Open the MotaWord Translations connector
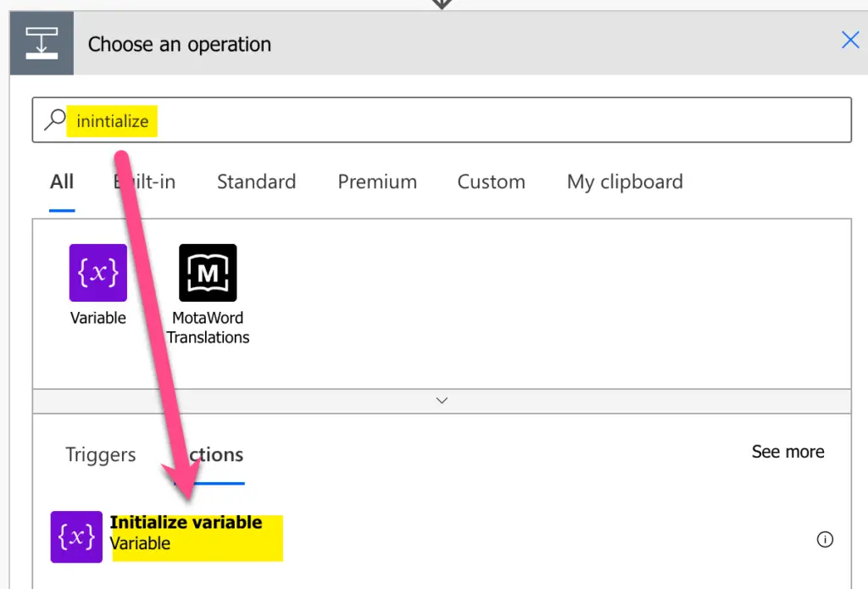 [x=208, y=272]
